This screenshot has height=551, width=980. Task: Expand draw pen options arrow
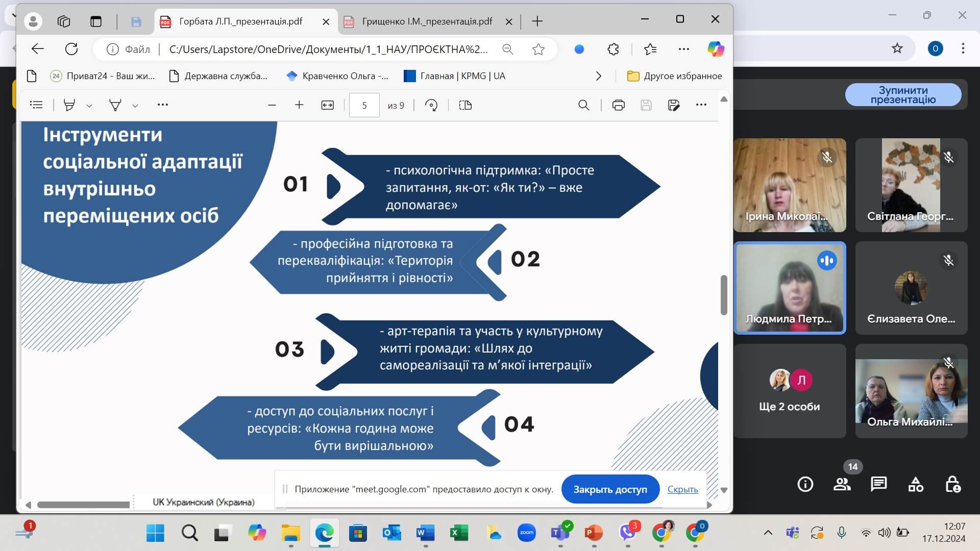click(135, 106)
